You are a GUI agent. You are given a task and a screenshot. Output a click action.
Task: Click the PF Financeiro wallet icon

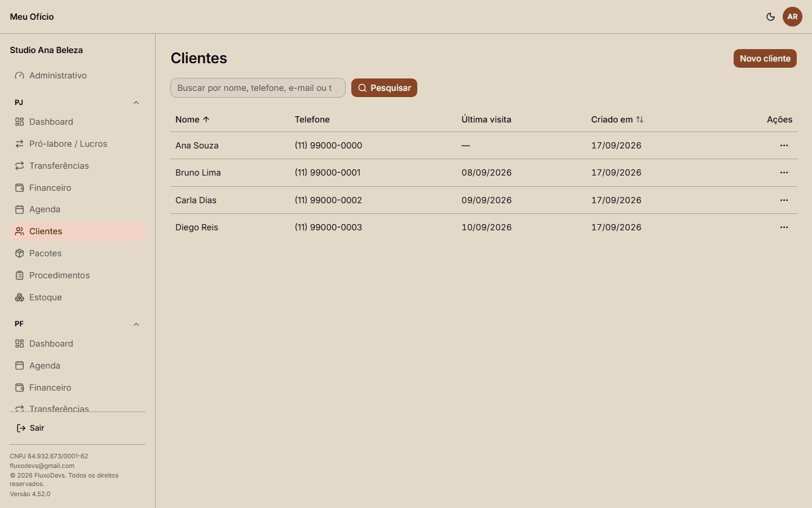20,388
